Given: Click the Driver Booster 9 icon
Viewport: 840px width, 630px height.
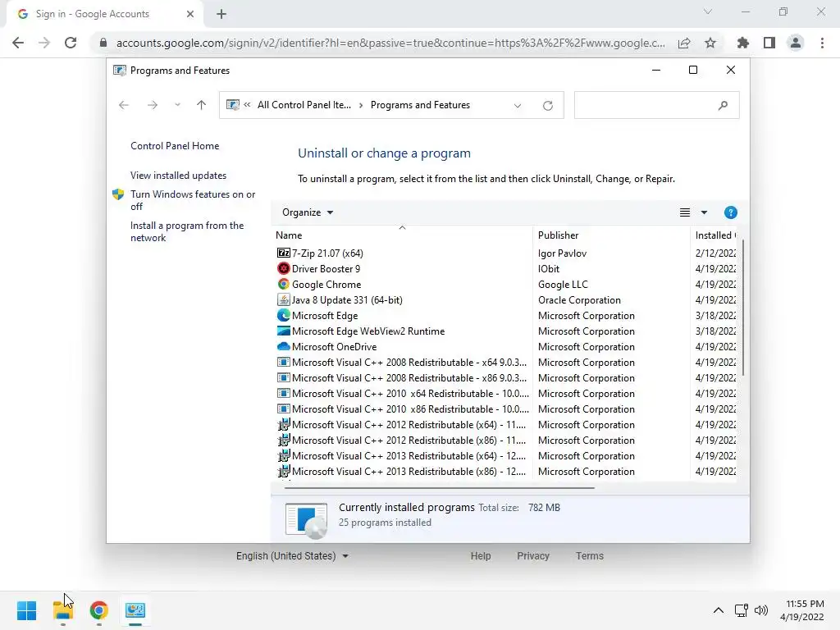Looking at the screenshot, I should pyautogui.click(x=283, y=268).
